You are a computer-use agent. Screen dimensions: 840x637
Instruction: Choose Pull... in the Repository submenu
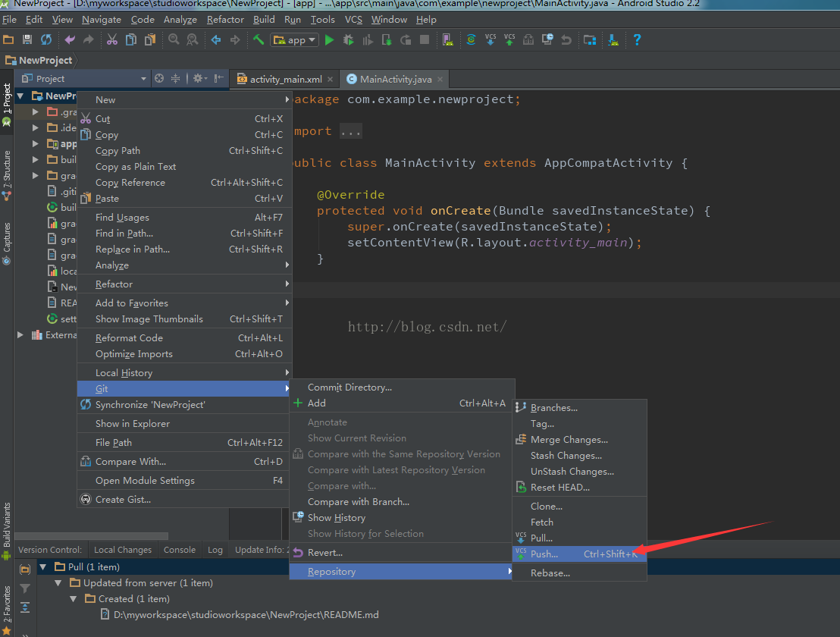click(x=580, y=538)
